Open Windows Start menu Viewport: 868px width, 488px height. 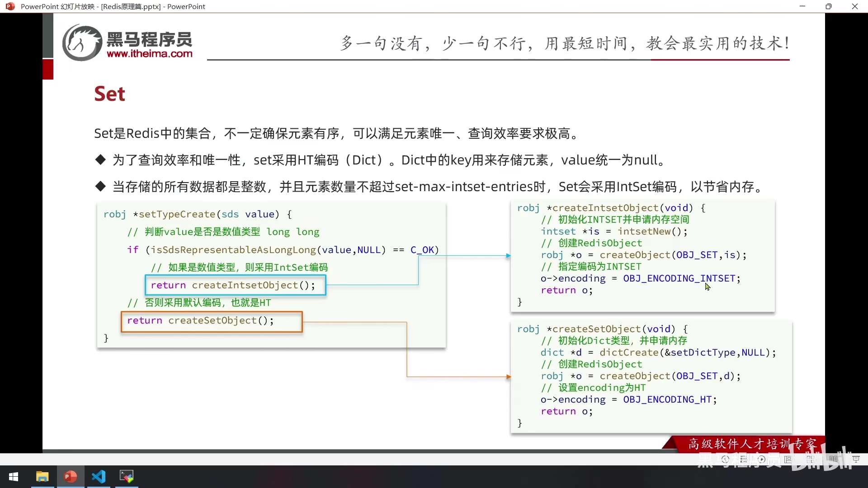(14, 477)
